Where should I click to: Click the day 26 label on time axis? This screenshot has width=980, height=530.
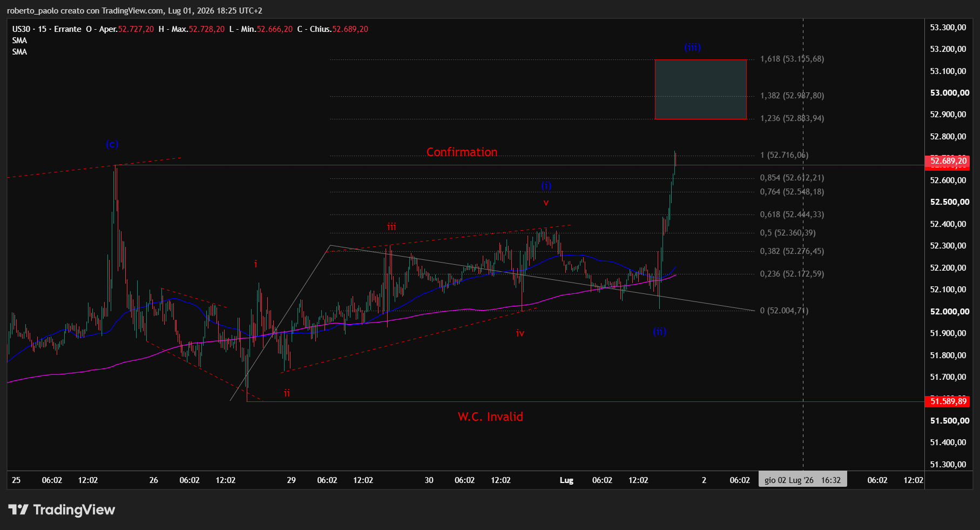click(x=153, y=480)
